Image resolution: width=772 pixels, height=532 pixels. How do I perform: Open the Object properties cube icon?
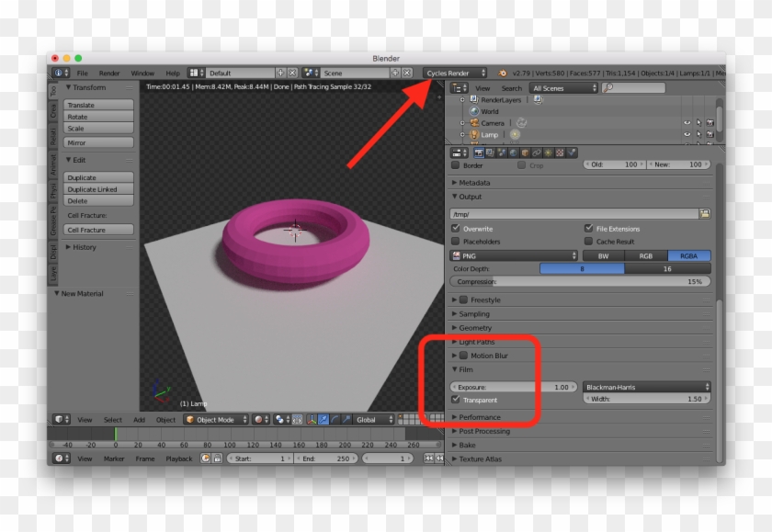(x=524, y=153)
